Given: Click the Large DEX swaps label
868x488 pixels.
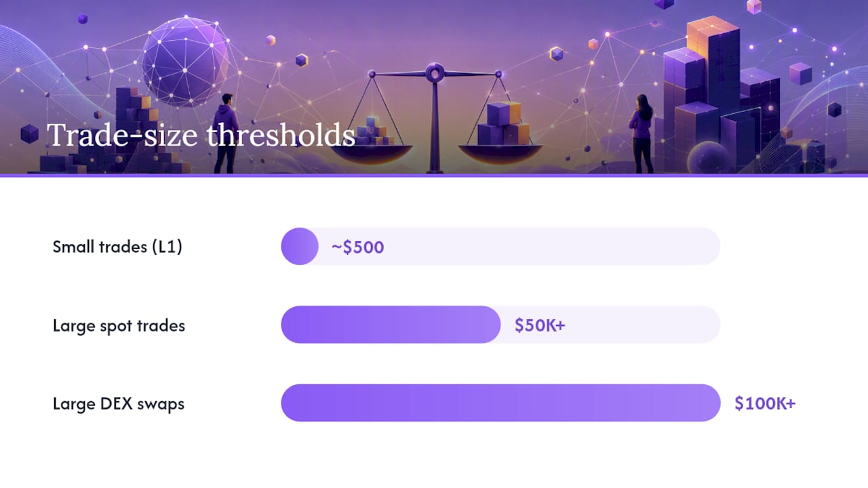Looking at the screenshot, I should coord(119,404).
